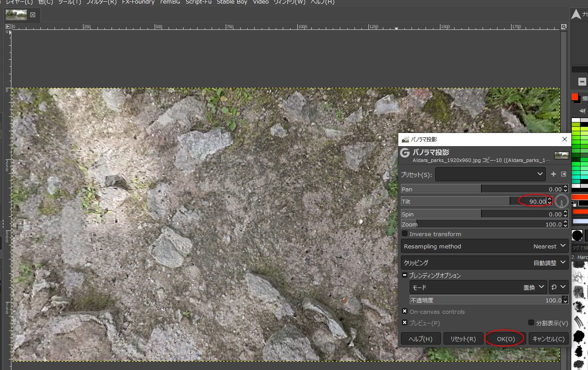The image size is (588, 370).
Task: Click the リセット(R) reset button
Action: (463, 339)
